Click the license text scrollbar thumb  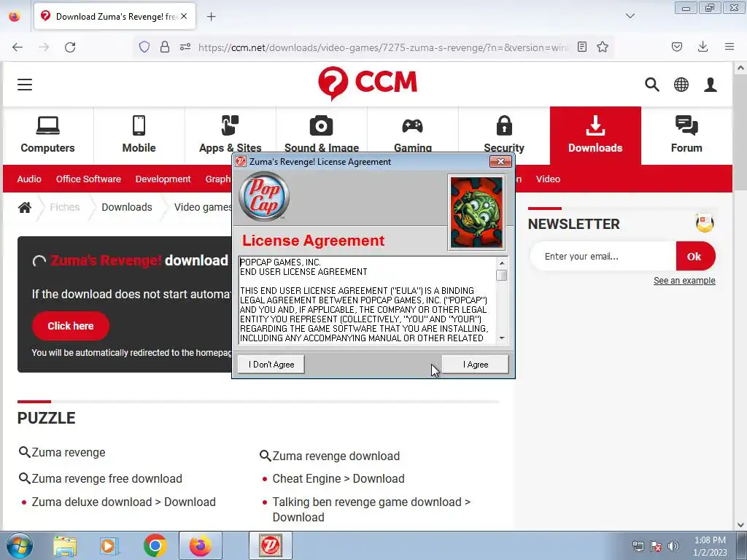[x=502, y=275]
